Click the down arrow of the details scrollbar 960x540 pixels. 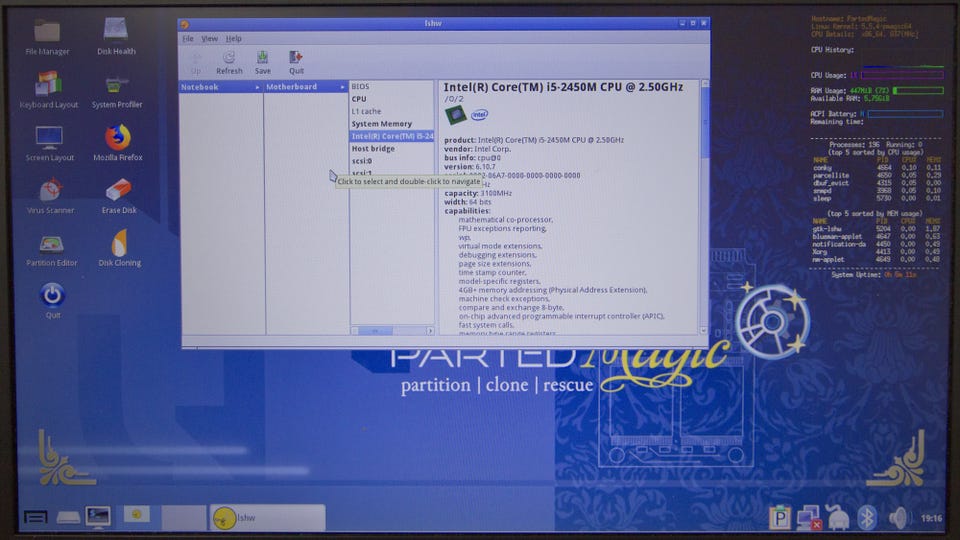[704, 330]
